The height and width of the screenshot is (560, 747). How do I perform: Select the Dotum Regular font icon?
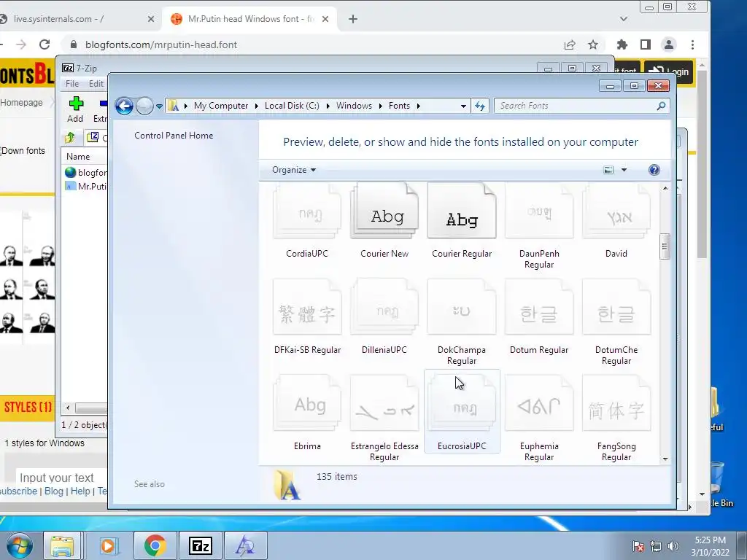[539, 308]
